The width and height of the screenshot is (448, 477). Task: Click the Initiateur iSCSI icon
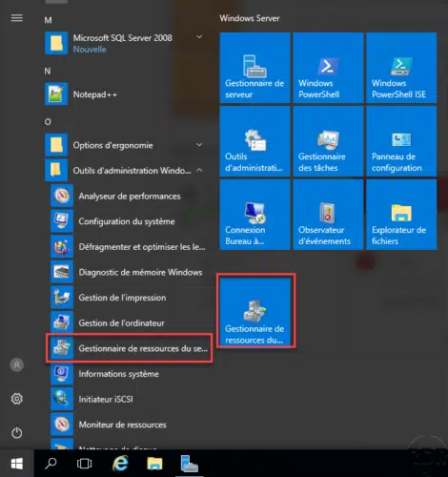[x=62, y=400]
